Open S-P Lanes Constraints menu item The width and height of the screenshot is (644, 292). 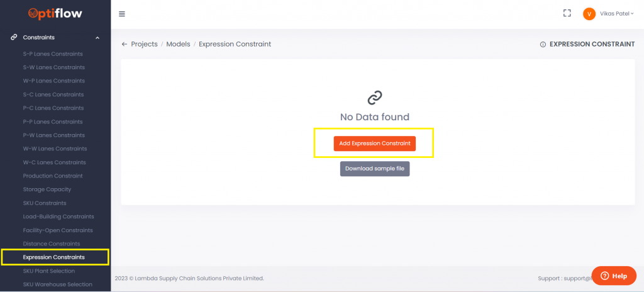click(53, 53)
